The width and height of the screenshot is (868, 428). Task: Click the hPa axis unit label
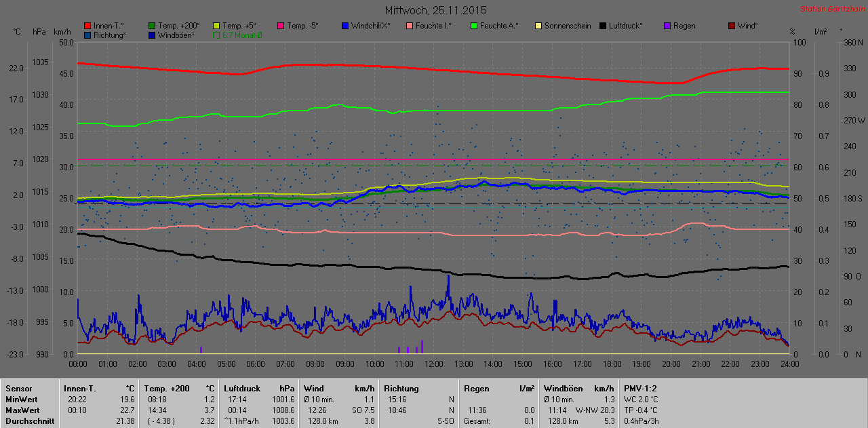pos(39,32)
